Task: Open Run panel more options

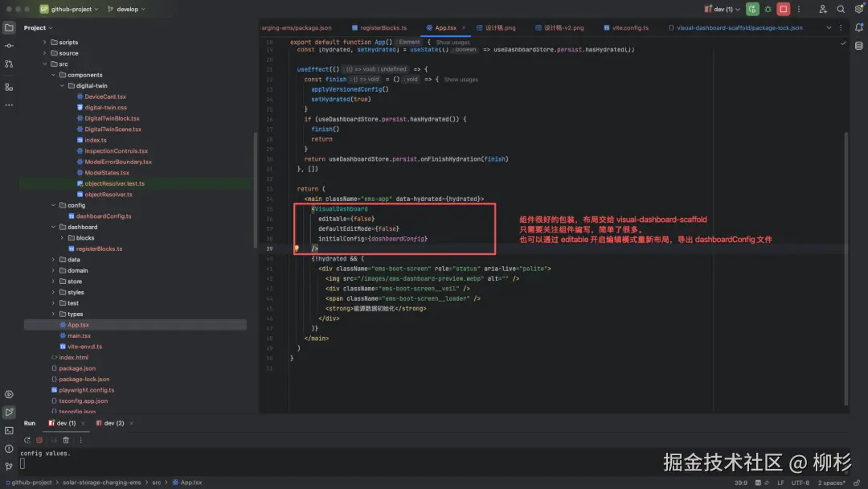Action: click(80, 440)
